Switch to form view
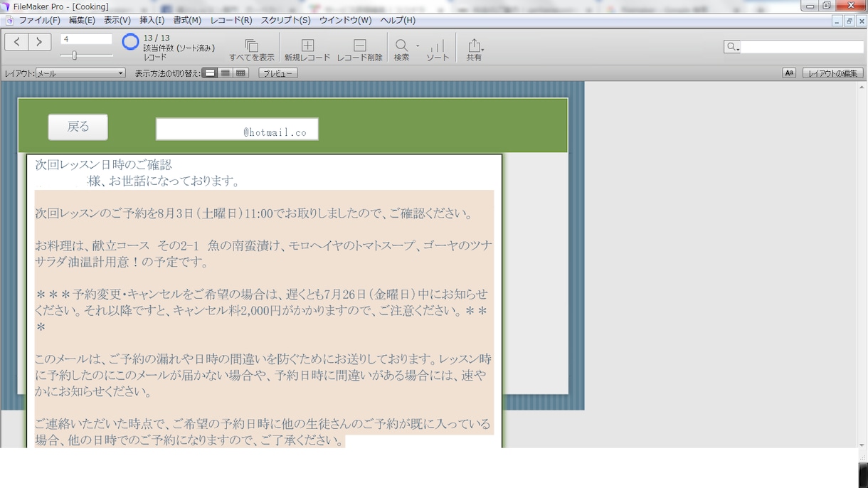Screen dimensions: 868x488 [210, 73]
